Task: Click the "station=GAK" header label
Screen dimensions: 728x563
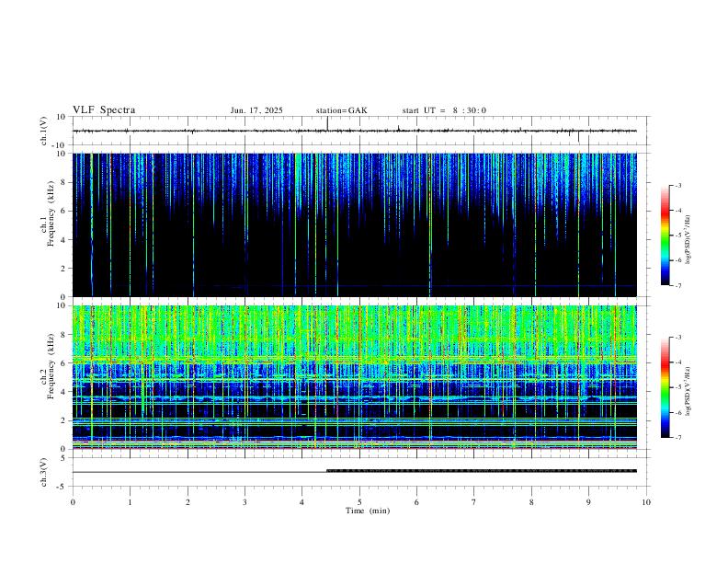Action: pos(341,110)
